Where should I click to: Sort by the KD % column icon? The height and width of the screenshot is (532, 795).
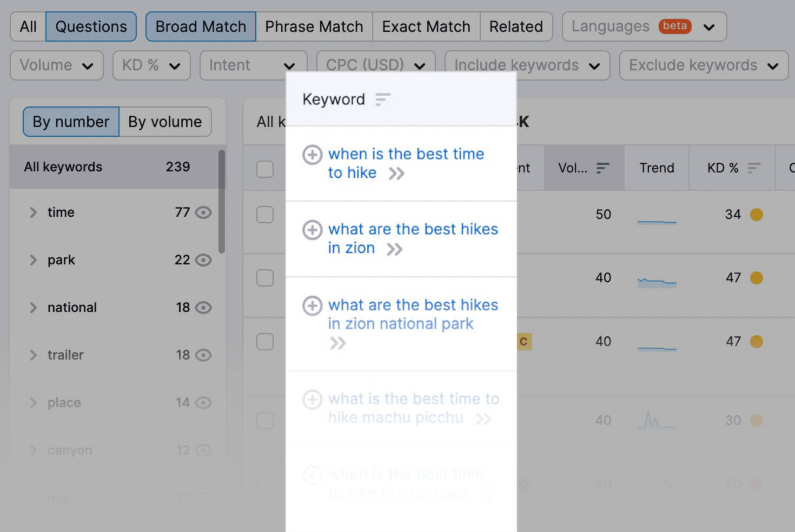754,168
